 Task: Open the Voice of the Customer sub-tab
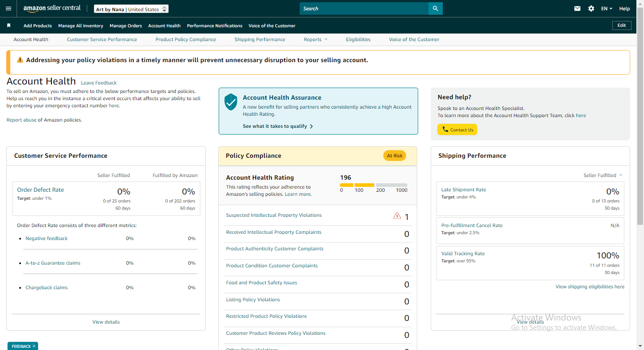[414, 39]
